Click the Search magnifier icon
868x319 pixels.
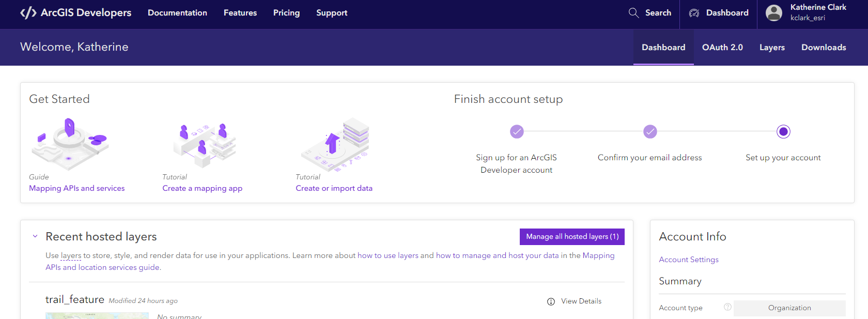pyautogui.click(x=633, y=13)
